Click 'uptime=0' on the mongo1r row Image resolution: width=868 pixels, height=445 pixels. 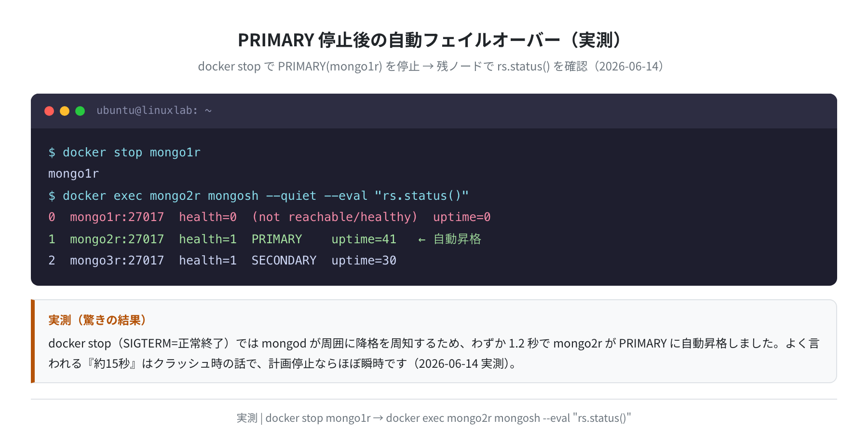[x=461, y=217]
